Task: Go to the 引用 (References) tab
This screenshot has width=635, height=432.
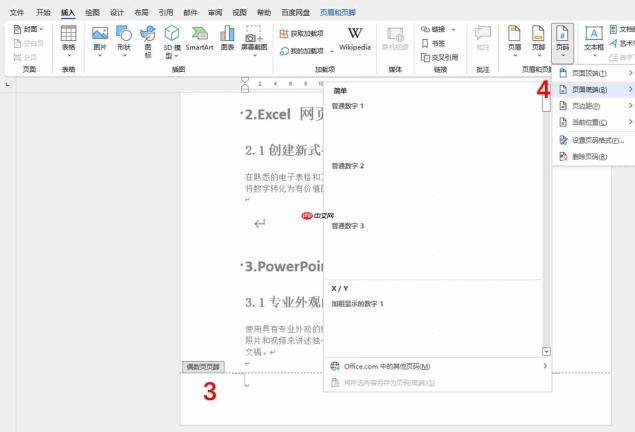Action: pyautogui.click(x=166, y=13)
